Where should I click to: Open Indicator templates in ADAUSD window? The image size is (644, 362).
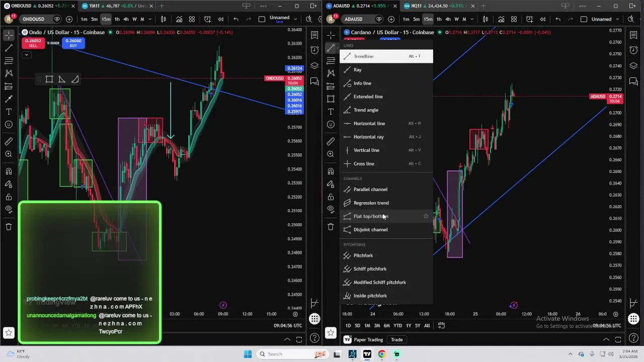point(514,19)
